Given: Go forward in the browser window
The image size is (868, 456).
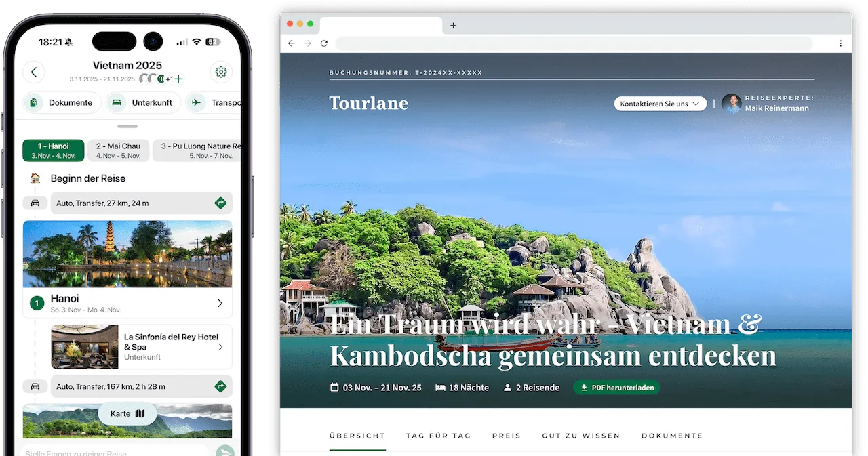Looking at the screenshot, I should tap(308, 43).
